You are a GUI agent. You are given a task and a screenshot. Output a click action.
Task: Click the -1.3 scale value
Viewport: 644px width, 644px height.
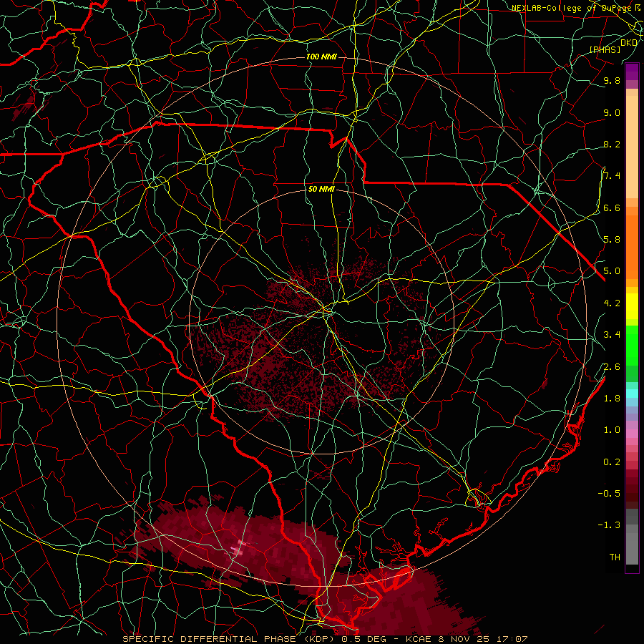click(609, 525)
